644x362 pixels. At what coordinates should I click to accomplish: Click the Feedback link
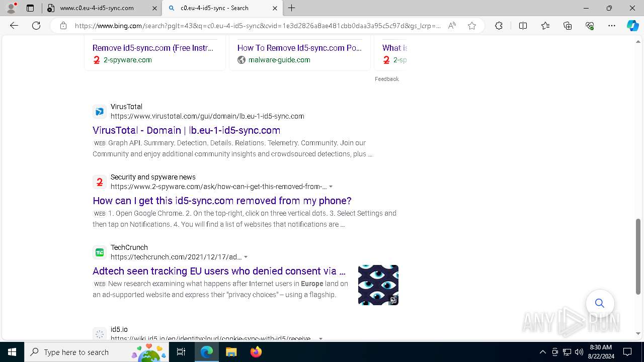(386, 79)
